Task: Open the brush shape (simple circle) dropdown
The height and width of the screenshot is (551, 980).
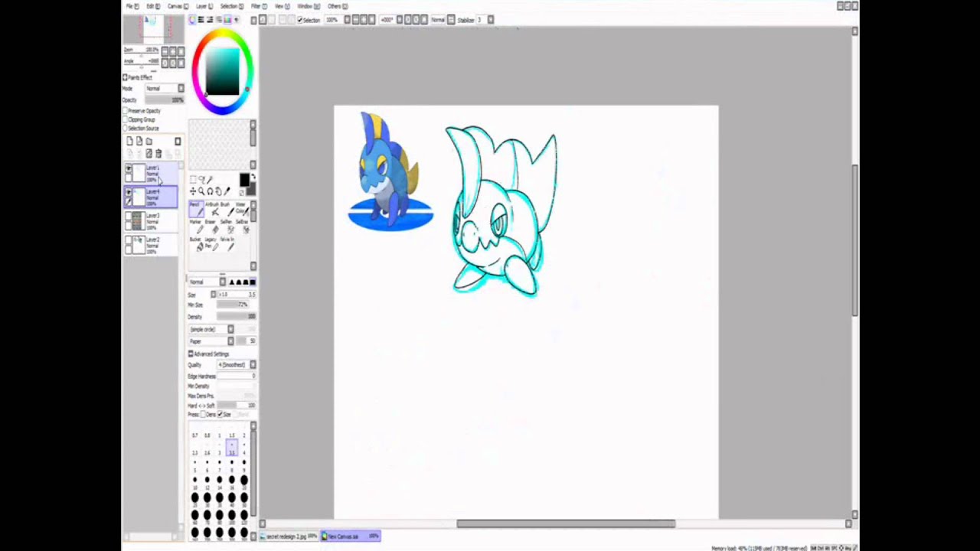Action: point(211,329)
